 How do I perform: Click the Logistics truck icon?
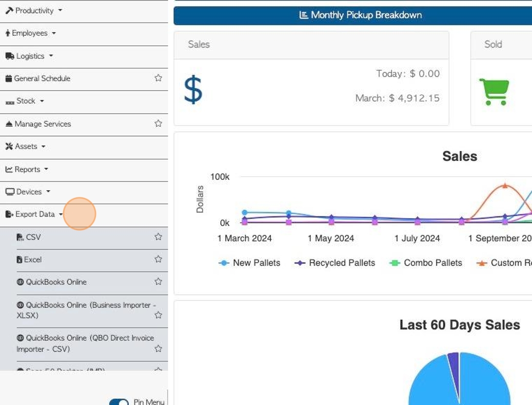10,56
